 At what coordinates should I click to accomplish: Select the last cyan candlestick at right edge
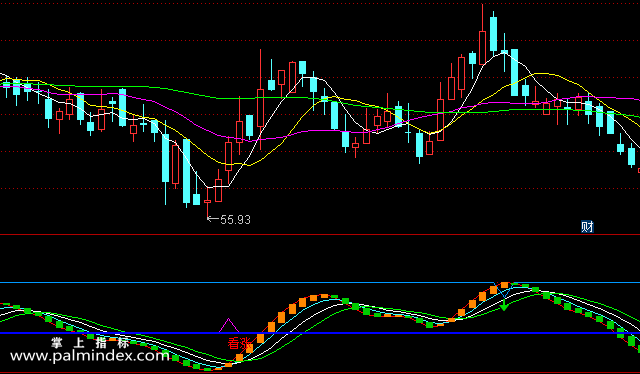(631, 156)
